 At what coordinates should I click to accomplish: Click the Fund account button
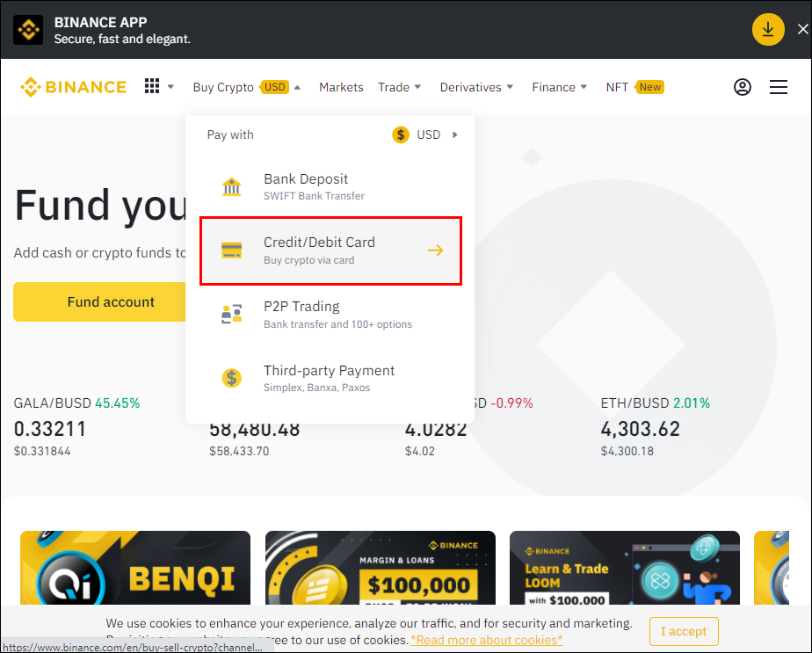click(x=99, y=302)
